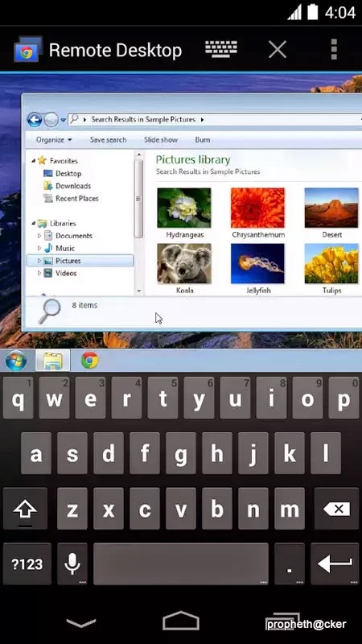
Task: Open the three-dot overflow menu
Action: [x=334, y=50]
